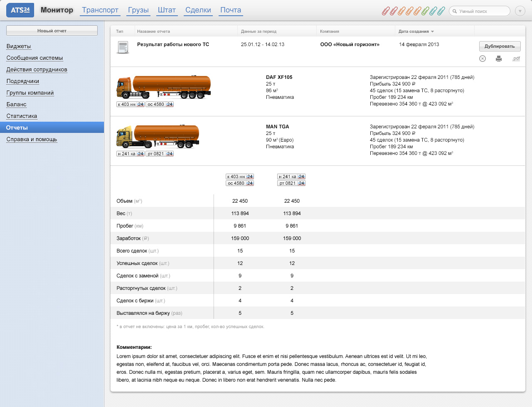Open the Почта tab
This screenshot has width=532, height=407.
tap(231, 10)
